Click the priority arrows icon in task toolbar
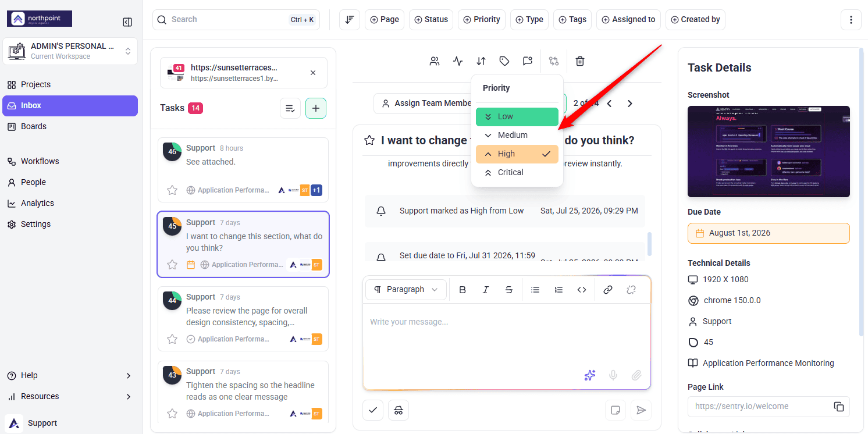The width and height of the screenshot is (868, 434). (481, 61)
